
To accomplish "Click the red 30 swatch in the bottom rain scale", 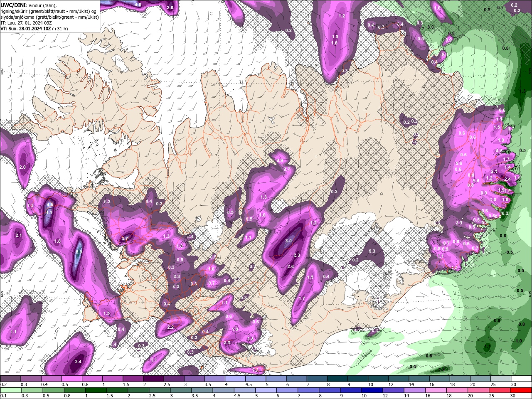I will click(521, 390).
